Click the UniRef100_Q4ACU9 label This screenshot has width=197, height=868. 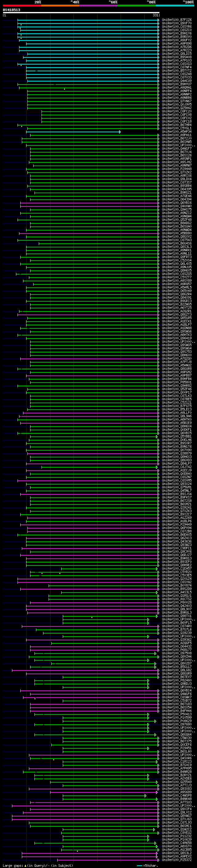pyautogui.click(x=176, y=81)
